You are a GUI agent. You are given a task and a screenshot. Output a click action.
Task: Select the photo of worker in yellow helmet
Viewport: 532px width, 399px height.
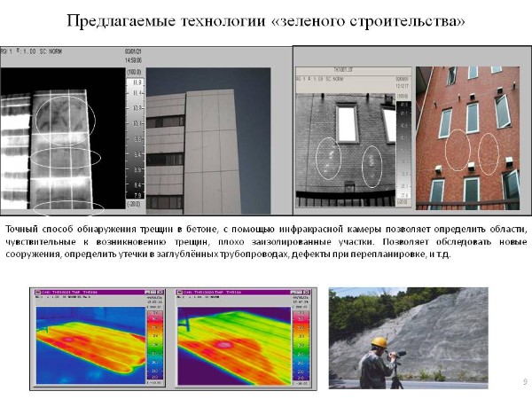(408, 338)
